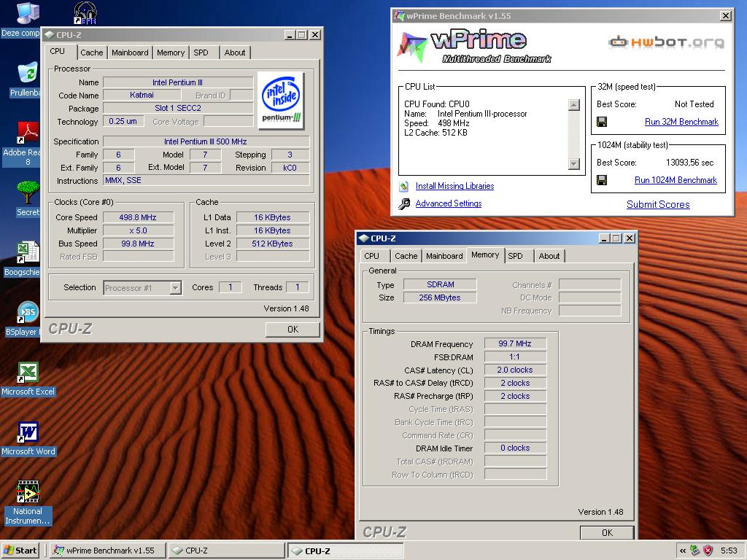This screenshot has height=560, width=747.
Task: Click CPU List scrollbar up arrow
Action: coord(574,105)
